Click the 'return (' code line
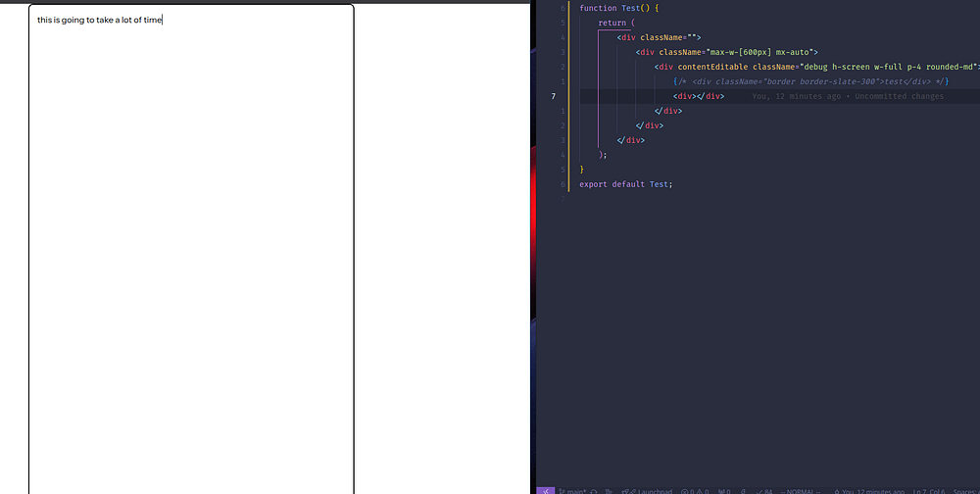980x494 pixels. [x=616, y=23]
